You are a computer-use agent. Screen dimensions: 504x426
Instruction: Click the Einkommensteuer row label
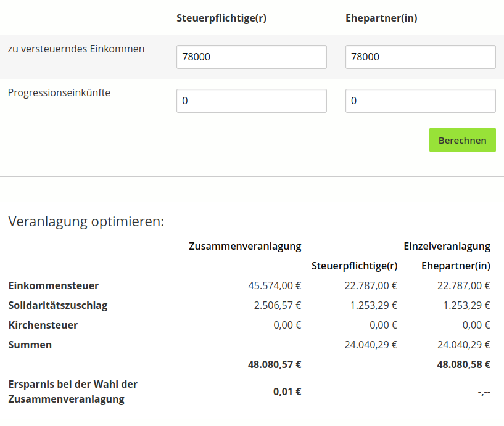[54, 285]
